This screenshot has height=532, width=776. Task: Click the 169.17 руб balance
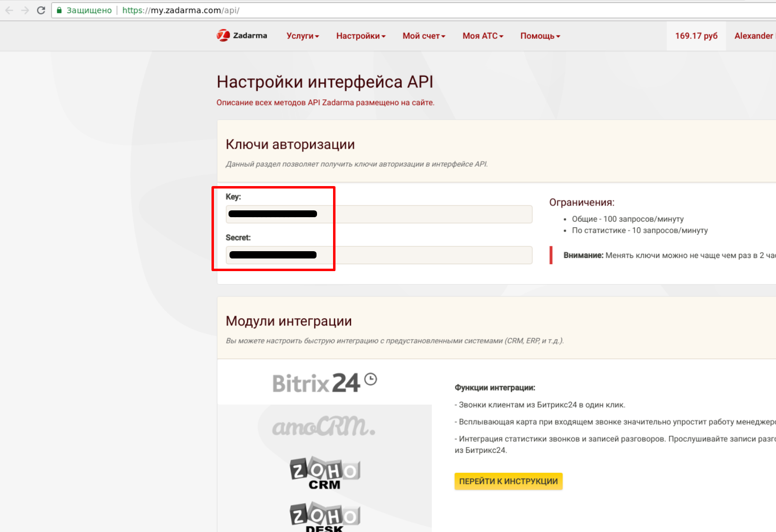[x=696, y=36]
